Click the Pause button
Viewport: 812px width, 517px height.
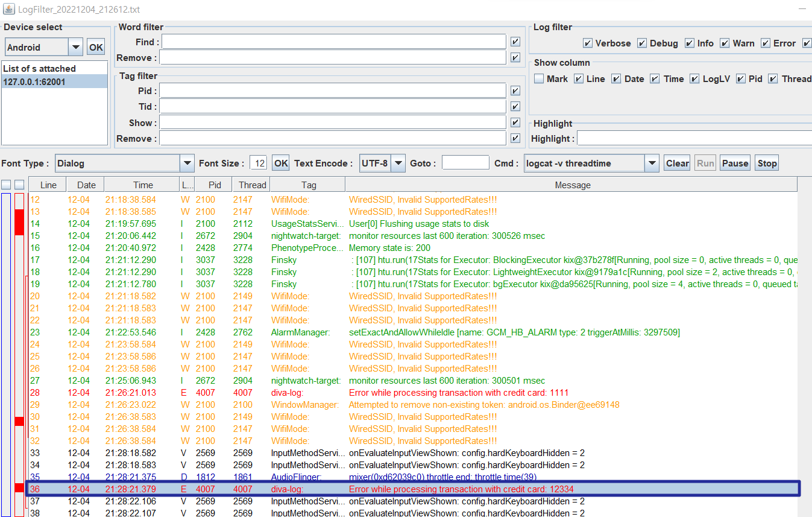[735, 163]
